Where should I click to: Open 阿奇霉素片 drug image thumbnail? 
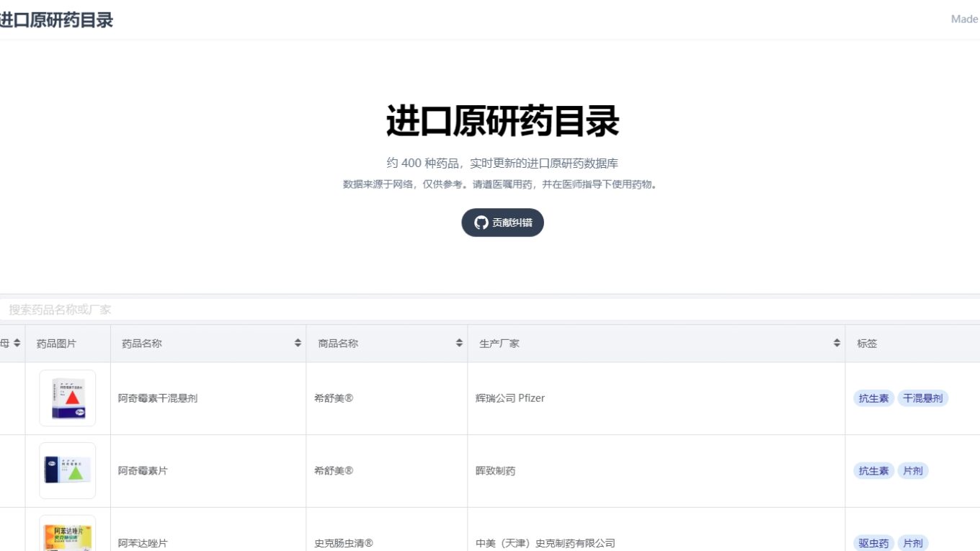pos(68,470)
